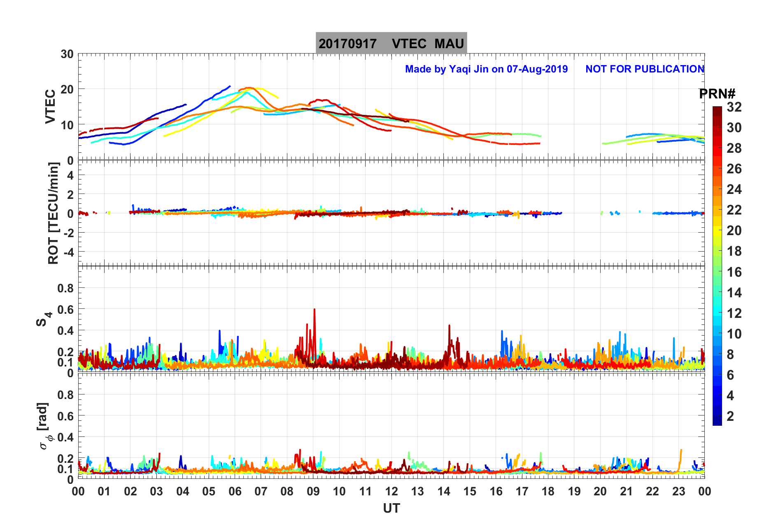This screenshot has width=783, height=532.
Task: Click the S4 y-axis label
Action: point(44,319)
